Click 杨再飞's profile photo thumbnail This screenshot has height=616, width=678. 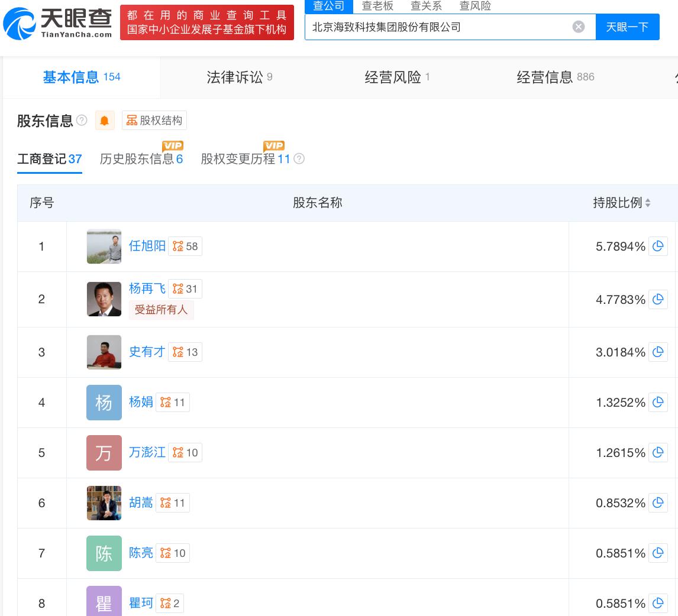[104, 299]
